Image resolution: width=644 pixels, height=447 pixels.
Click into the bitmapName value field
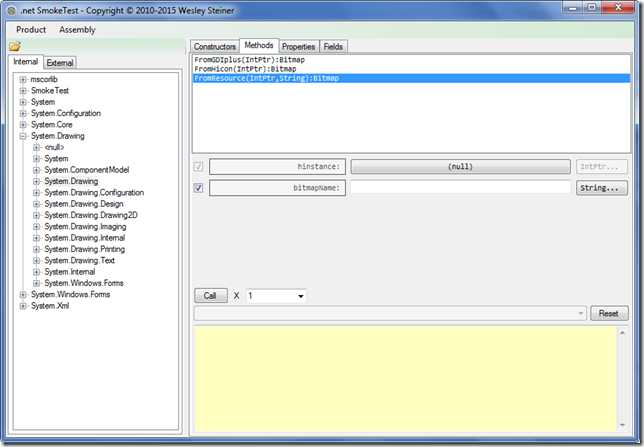click(x=460, y=188)
